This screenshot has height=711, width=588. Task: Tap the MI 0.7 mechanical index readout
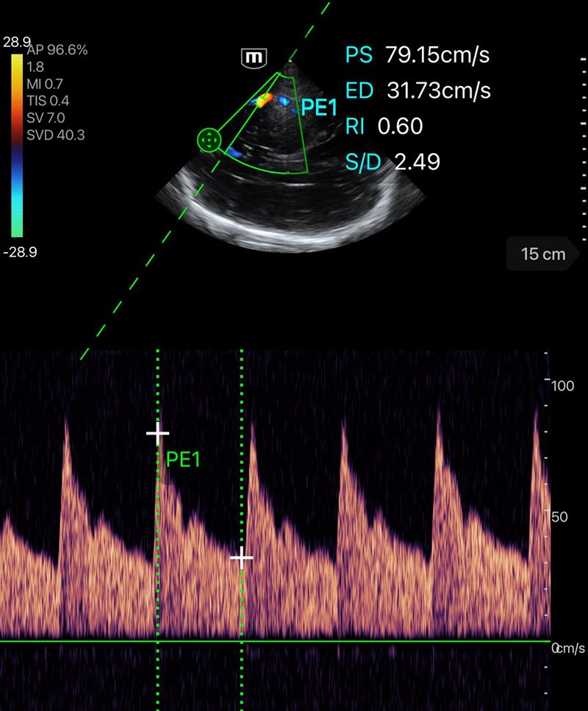click(x=43, y=83)
